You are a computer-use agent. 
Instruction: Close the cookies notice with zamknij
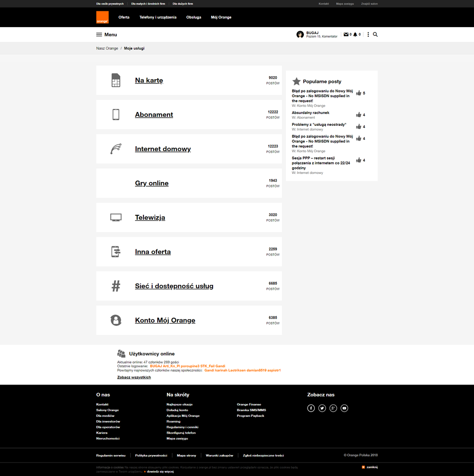pos(370,467)
